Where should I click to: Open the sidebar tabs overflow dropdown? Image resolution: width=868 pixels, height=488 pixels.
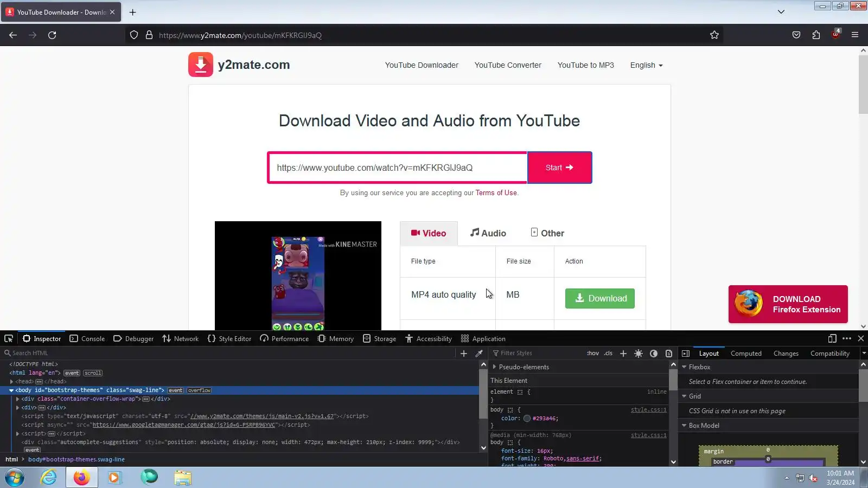[864, 353]
